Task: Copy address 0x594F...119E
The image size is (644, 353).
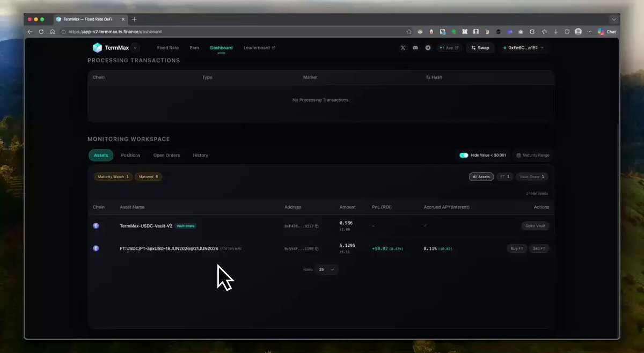Action: (x=317, y=249)
